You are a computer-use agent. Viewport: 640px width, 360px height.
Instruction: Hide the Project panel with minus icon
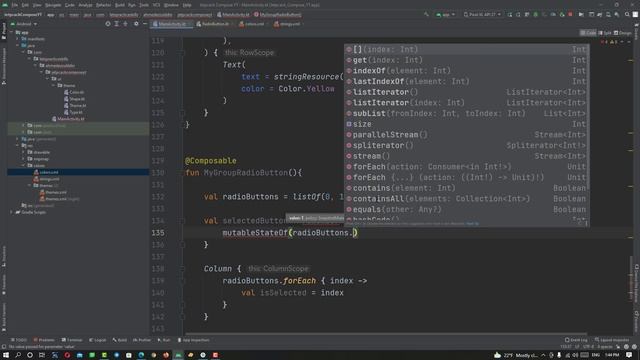pos(145,24)
